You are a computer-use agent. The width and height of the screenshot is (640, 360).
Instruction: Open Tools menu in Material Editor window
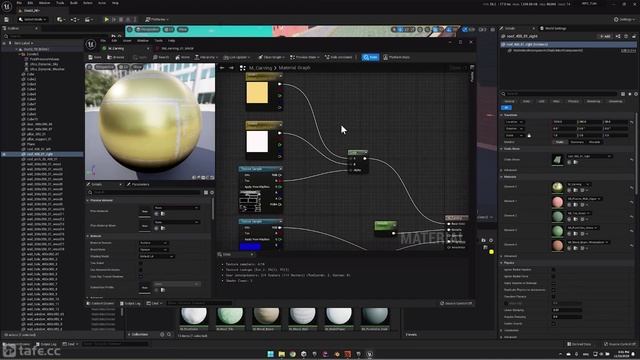tap(159, 40)
